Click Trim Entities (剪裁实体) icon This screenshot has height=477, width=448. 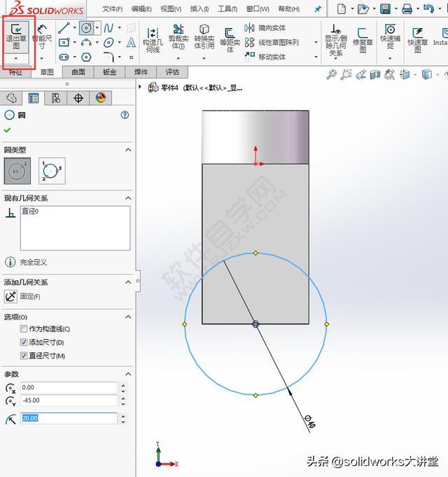(178, 37)
